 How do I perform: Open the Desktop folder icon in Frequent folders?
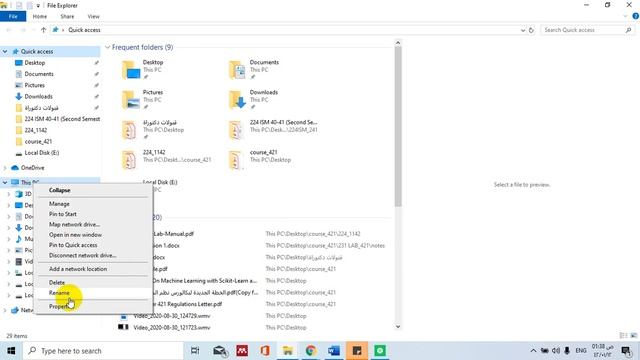tap(131, 70)
